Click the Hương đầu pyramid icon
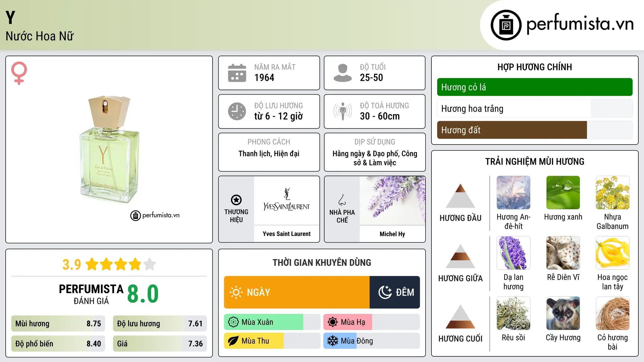This screenshot has width=644, height=362. (461, 196)
